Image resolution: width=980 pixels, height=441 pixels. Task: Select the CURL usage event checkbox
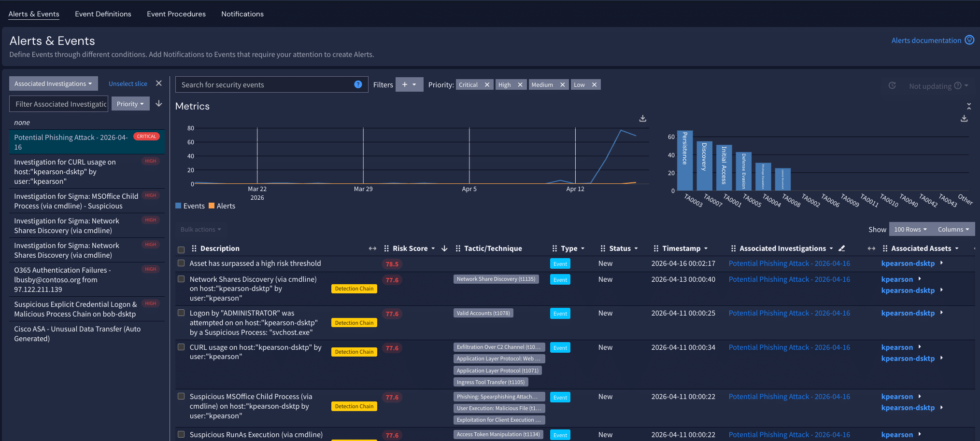tap(181, 347)
